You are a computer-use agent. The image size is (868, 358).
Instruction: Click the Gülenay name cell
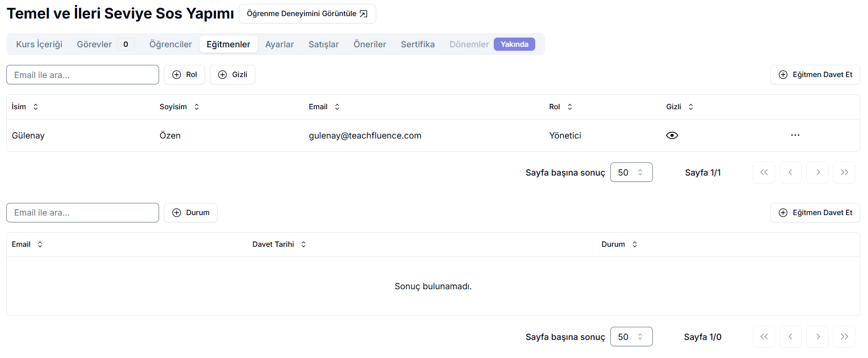tap(28, 136)
